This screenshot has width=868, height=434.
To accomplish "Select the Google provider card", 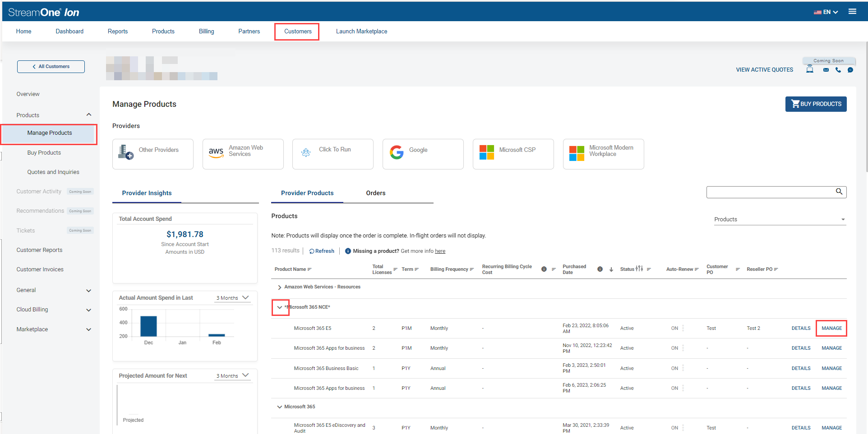I will click(x=423, y=154).
